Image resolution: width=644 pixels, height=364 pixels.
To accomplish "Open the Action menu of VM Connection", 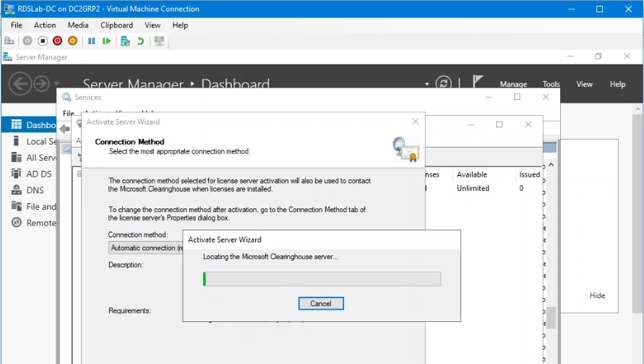I will [x=45, y=25].
